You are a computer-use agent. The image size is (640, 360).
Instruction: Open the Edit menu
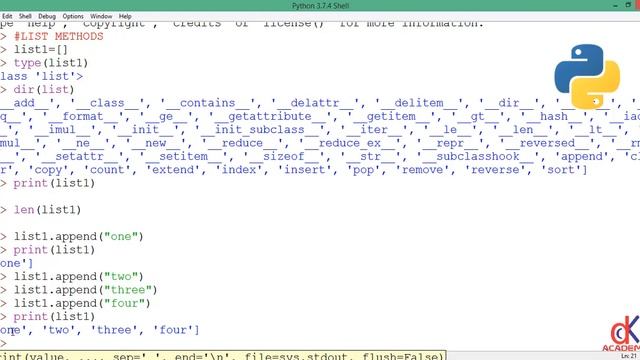pyautogui.click(x=7, y=16)
